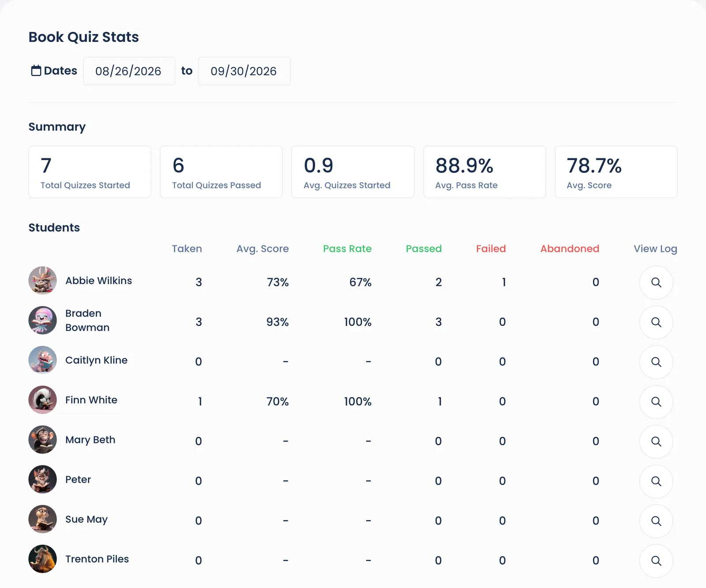
Task: Click the Total Quizzes Passed summary card
Action: tap(221, 172)
